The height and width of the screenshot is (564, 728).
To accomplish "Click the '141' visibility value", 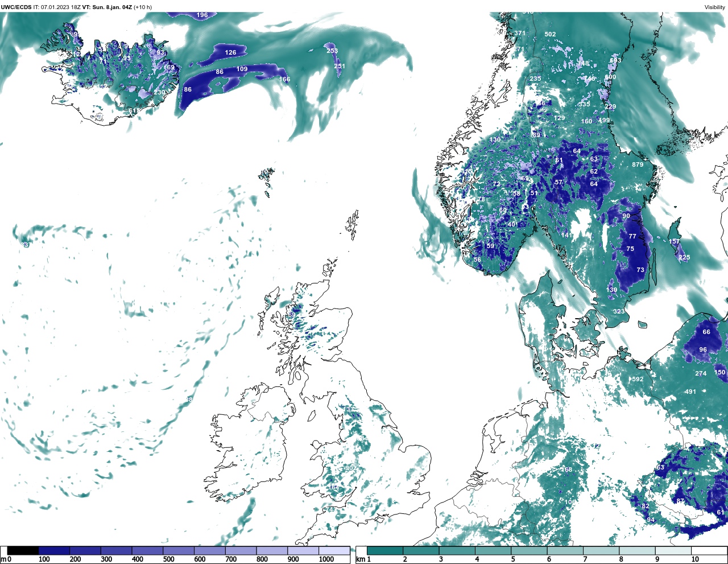I will [567, 235].
